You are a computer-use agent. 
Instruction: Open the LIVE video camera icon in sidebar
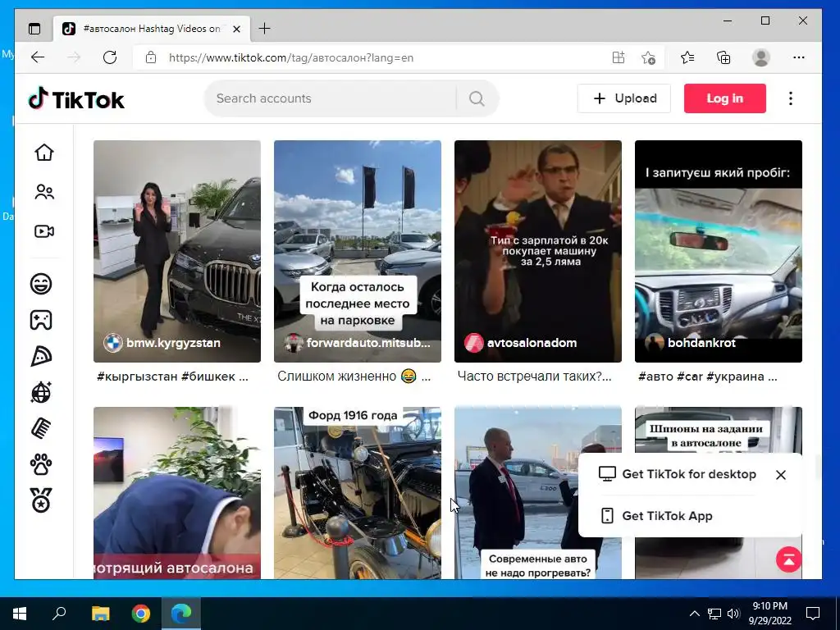[x=44, y=231]
